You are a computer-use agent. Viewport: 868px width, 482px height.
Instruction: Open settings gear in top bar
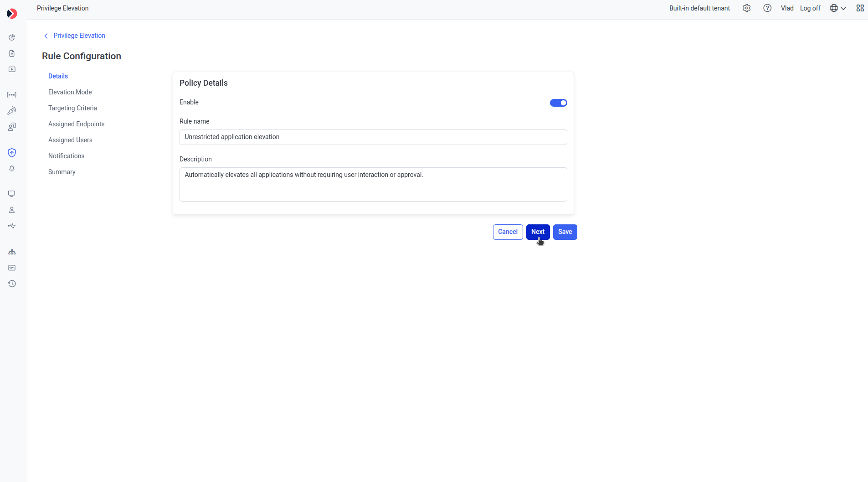[746, 8]
